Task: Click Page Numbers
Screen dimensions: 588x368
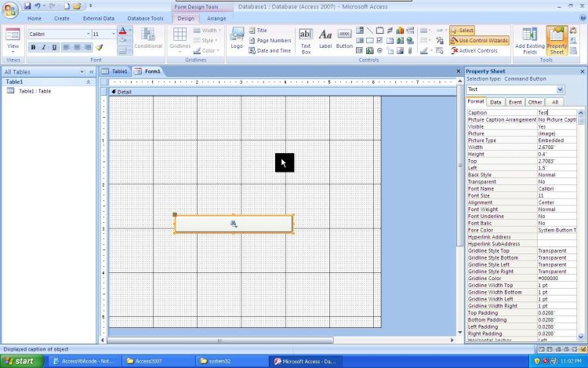Action: pos(270,41)
